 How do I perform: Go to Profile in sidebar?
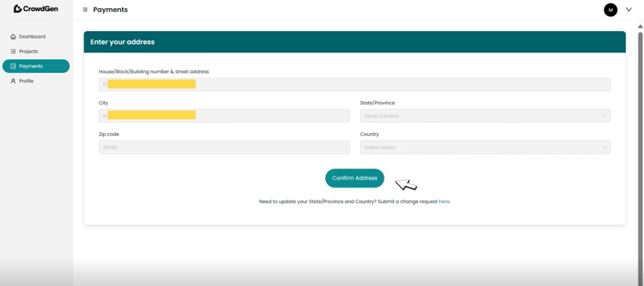tap(26, 81)
